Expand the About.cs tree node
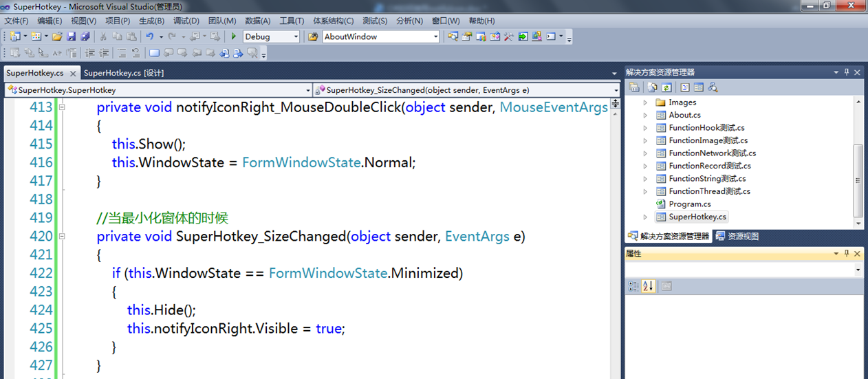 click(645, 116)
